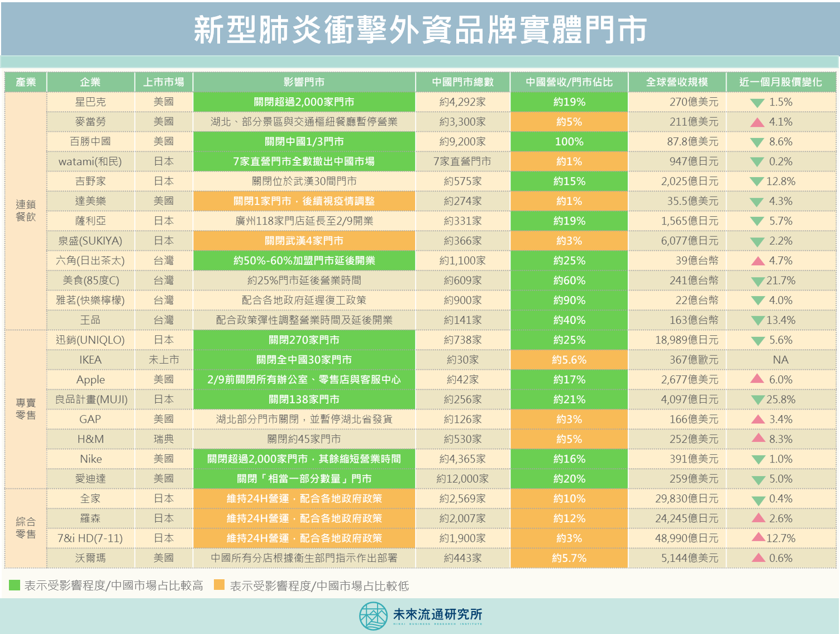The height and width of the screenshot is (634, 840).
Task: Click the up arrow in 六角(日出茶太) row
Action: point(757,261)
